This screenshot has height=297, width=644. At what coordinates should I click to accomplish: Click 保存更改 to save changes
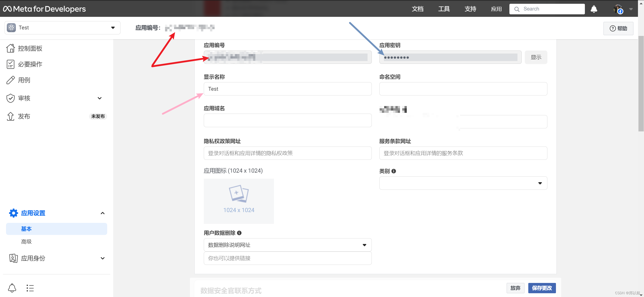(x=541, y=287)
